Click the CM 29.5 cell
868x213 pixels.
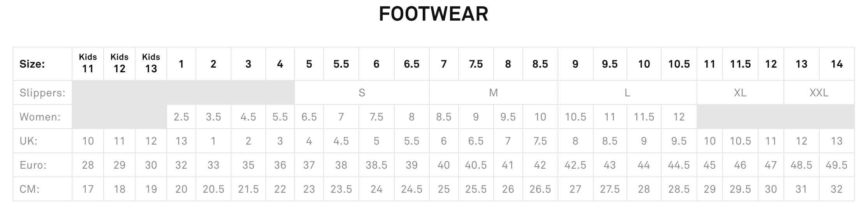tap(740, 189)
